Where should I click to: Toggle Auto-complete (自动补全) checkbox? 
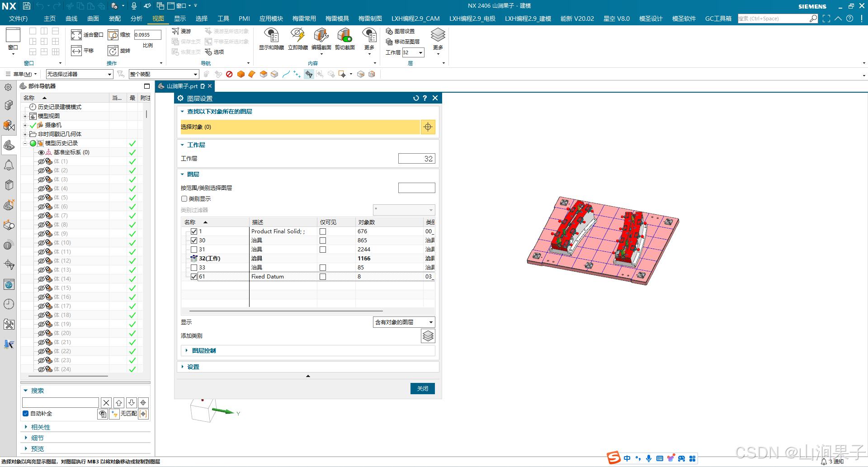pos(26,414)
